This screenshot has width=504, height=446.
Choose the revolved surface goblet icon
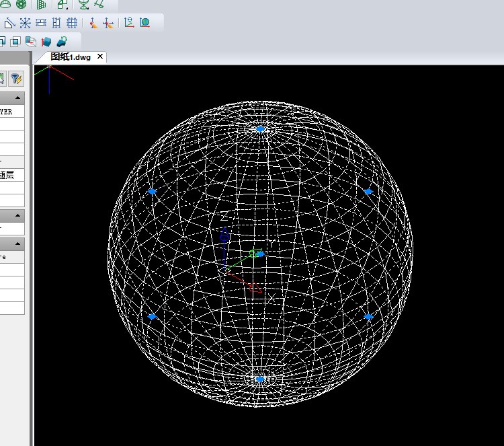pos(83,5)
